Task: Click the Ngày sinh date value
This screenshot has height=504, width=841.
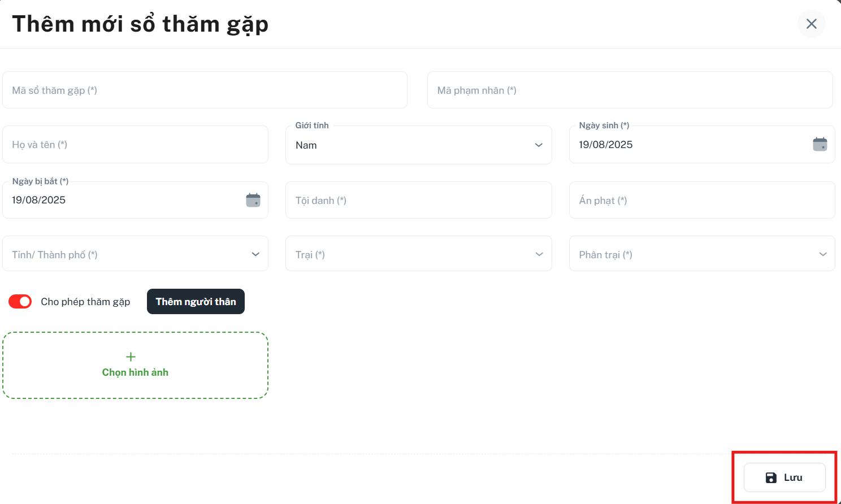Action: click(606, 145)
